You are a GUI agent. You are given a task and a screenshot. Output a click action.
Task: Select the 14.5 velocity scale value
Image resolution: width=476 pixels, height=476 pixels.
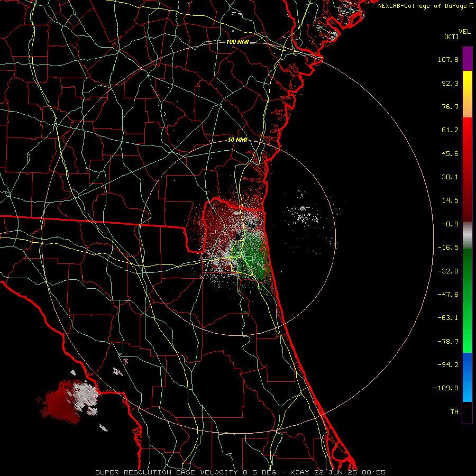tap(450, 200)
